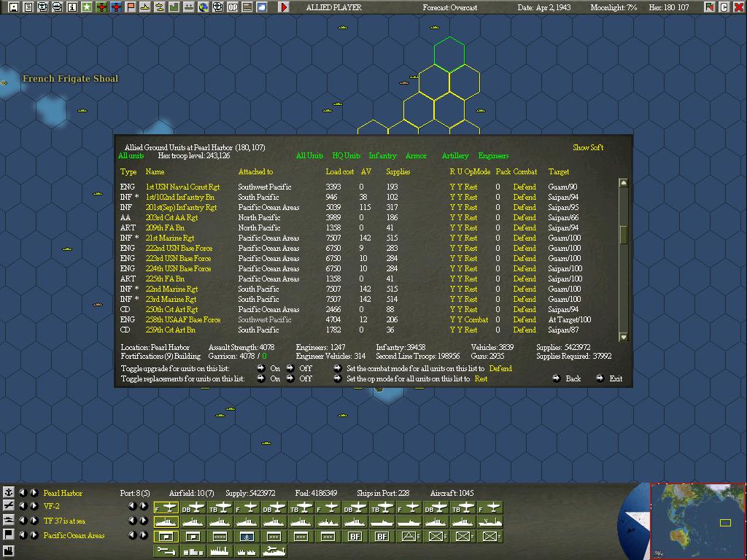Viewport: 747px width, 560px height.
Task: Click the red plane on green toolbar icon
Action: click(101, 7)
